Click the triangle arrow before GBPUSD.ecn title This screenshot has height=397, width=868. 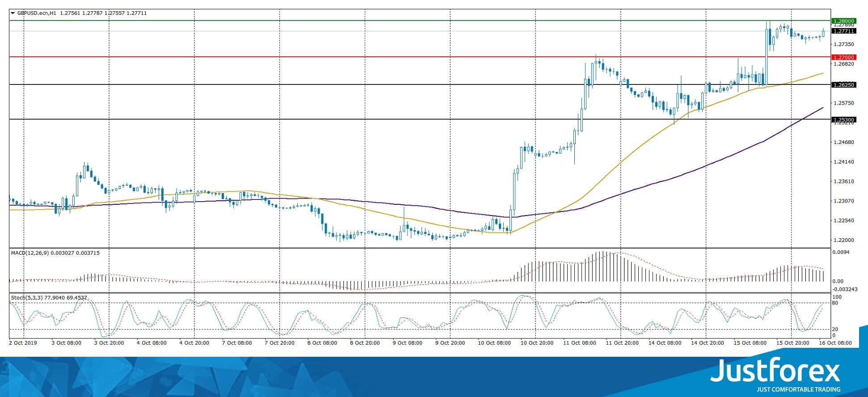(13, 13)
